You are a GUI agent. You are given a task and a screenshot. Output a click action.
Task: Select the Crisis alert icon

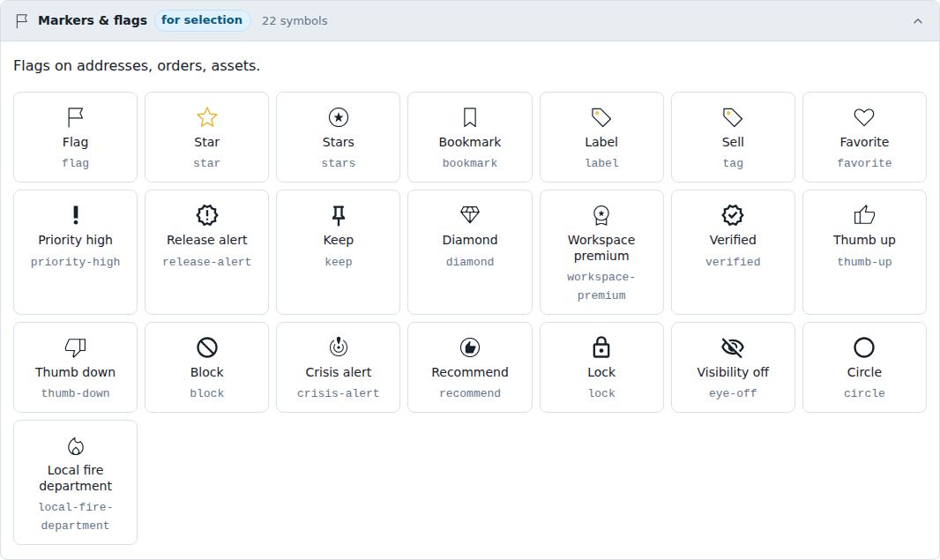[338, 347]
